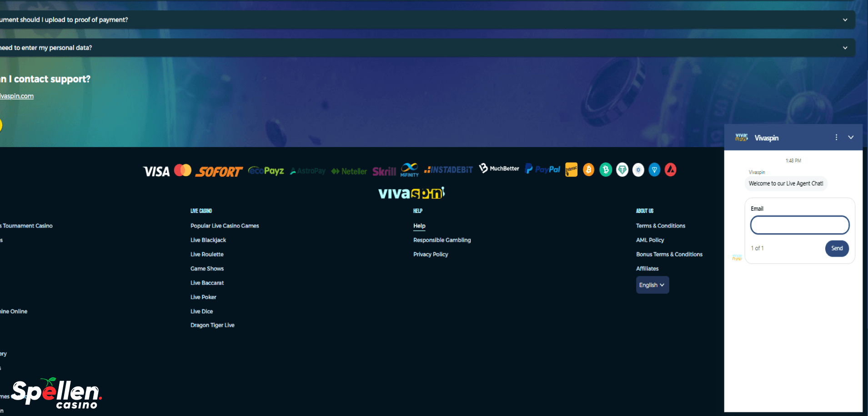Send the email in live chat
The width and height of the screenshot is (868, 416).
point(837,249)
